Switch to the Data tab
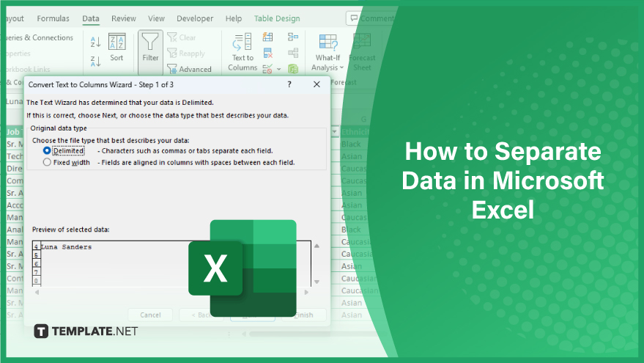This screenshot has width=644, height=363. [90, 18]
